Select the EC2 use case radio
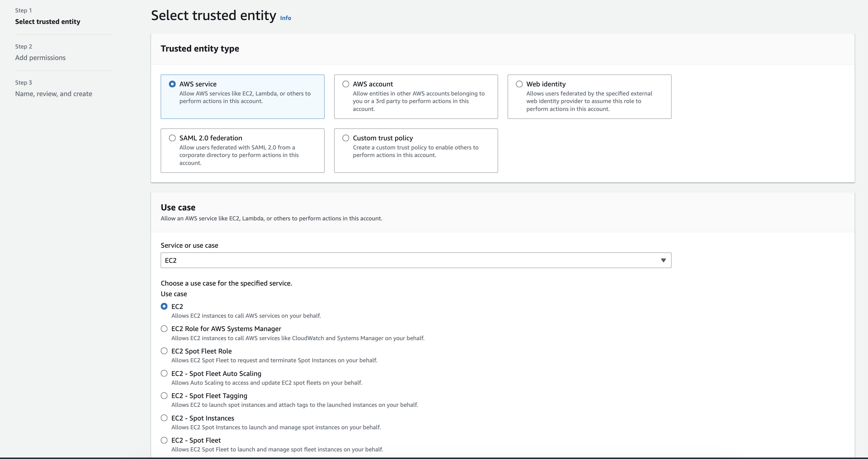The height and width of the screenshot is (459, 868). [164, 307]
